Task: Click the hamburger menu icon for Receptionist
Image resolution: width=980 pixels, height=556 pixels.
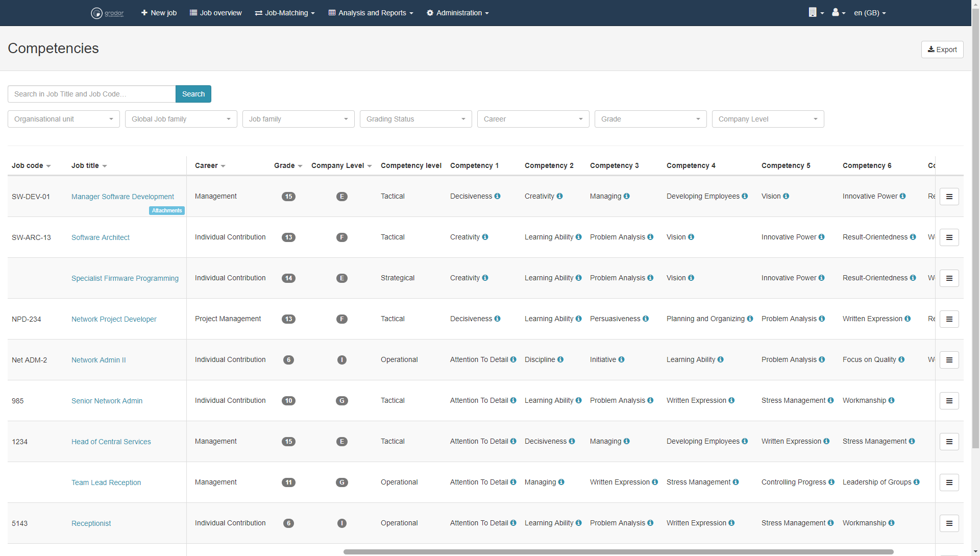Action: [949, 523]
